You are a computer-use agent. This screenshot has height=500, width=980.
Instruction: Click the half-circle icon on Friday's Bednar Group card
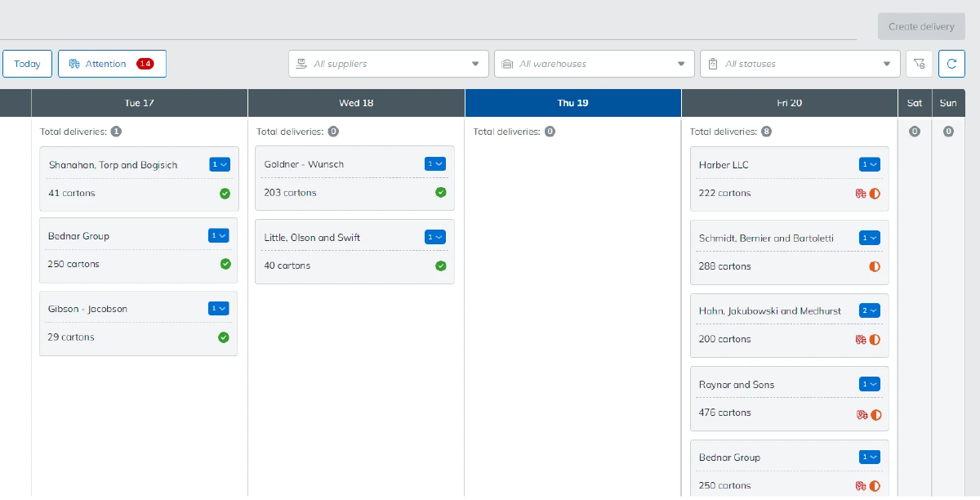point(875,486)
